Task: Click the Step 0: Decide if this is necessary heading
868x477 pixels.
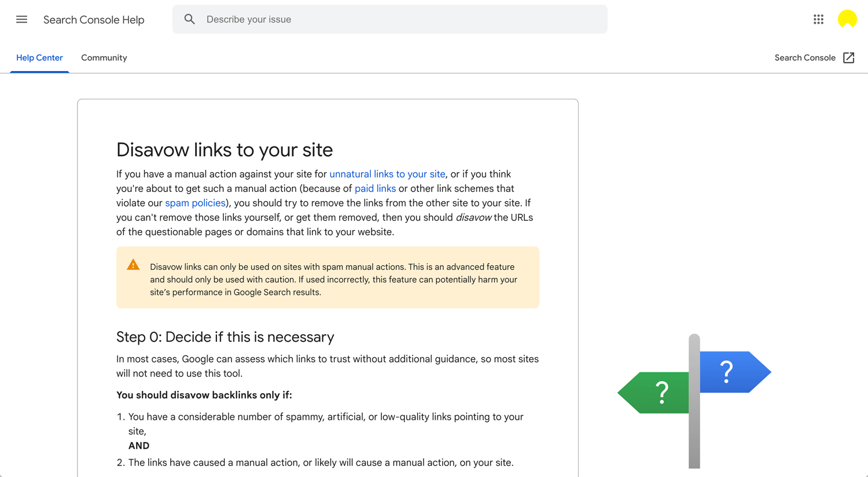Action: [225, 337]
